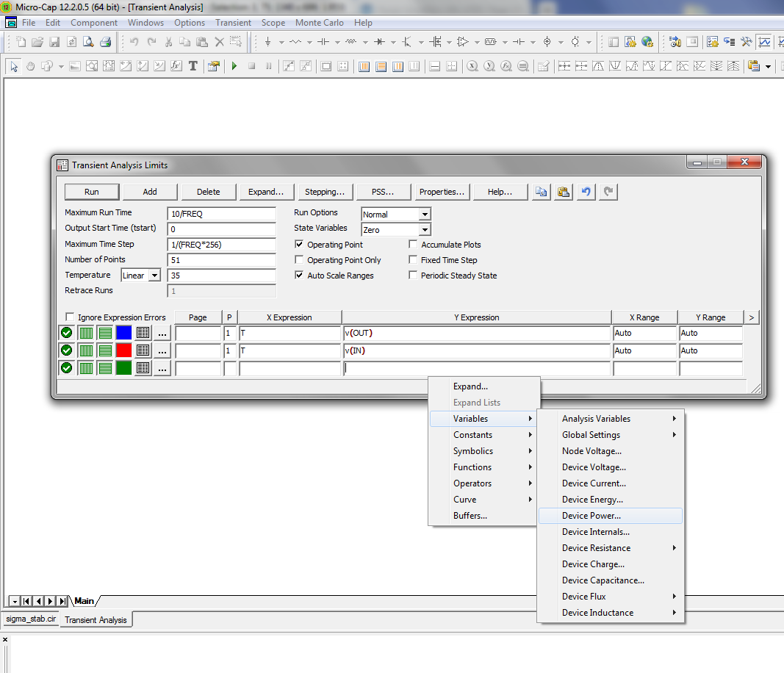This screenshot has height=673, width=784.
Task: Click the undo icon in the dialog
Action: point(586,192)
